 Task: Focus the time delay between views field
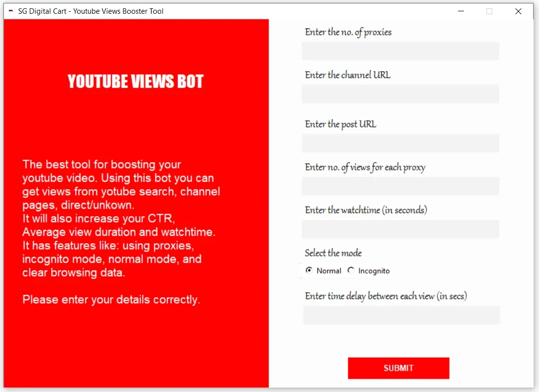point(401,315)
